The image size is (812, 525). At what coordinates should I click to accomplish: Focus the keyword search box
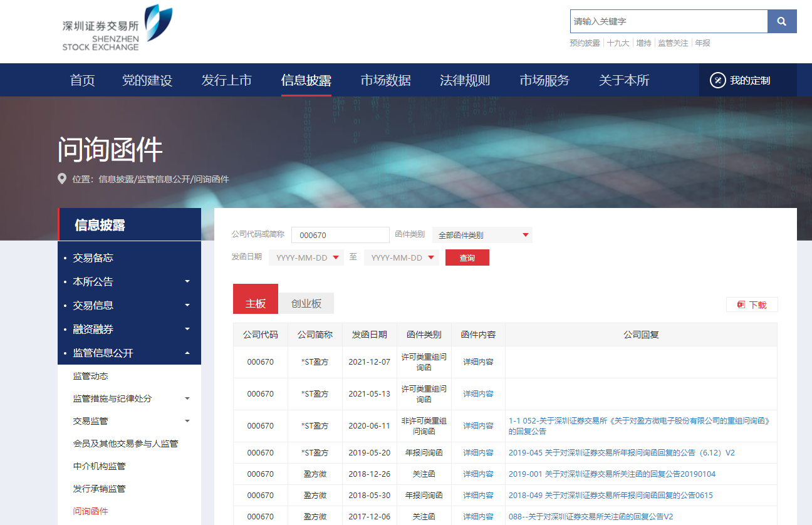coord(669,21)
